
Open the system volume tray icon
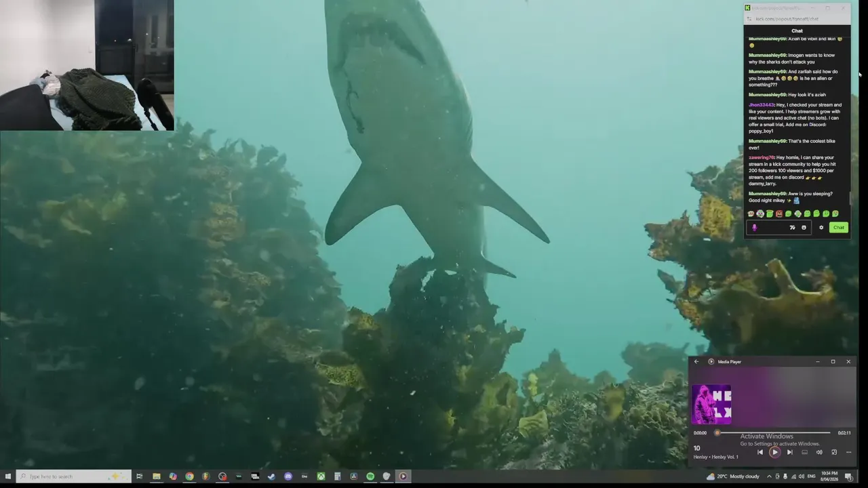click(802, 476)
